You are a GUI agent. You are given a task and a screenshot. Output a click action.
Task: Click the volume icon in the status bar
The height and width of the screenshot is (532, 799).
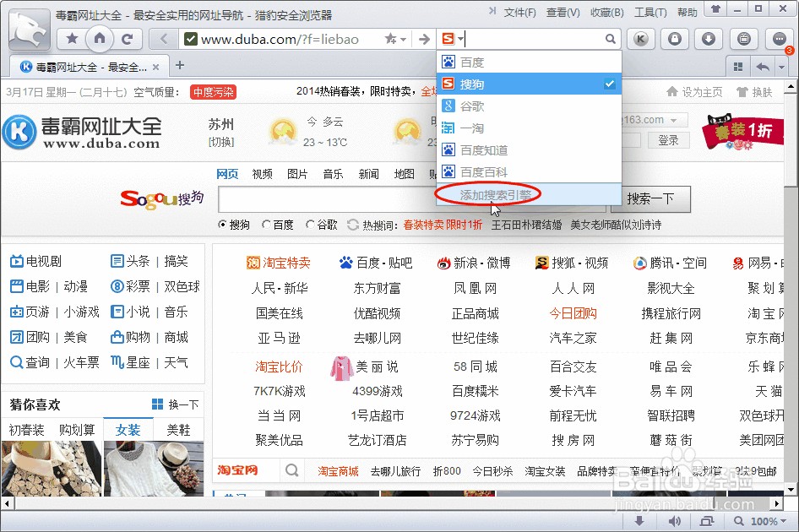coord(674,522)
